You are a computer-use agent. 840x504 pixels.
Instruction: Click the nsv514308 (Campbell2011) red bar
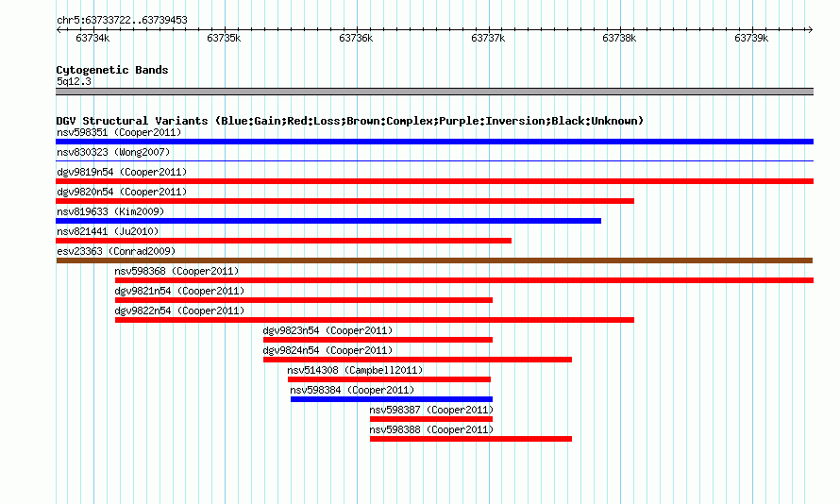point(389,379)
